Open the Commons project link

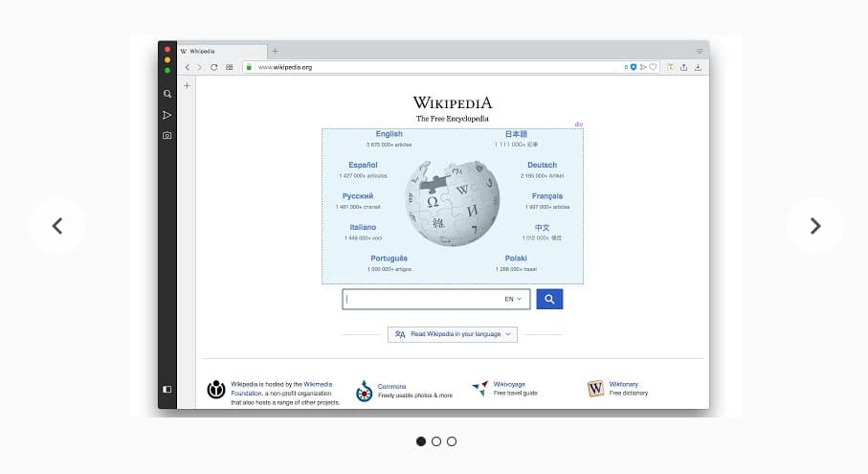(x=392, y=387)
